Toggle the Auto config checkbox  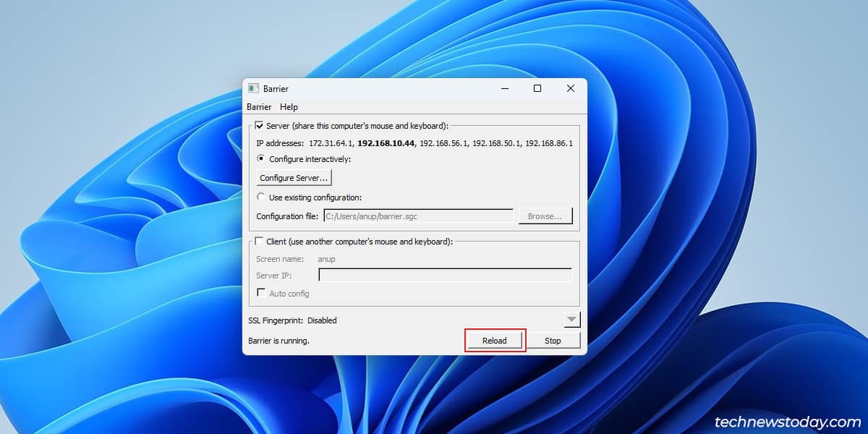(x=261, y=293)
